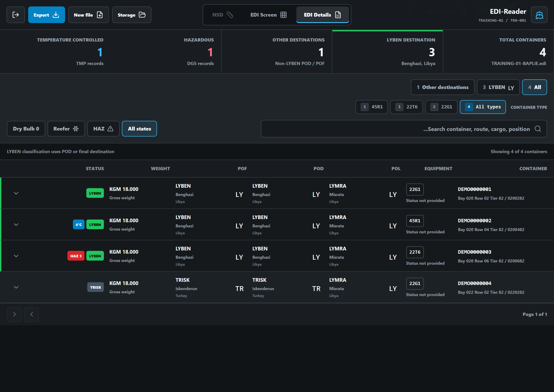554x392 pixels.
Task: Click 22T6 equipment tag on DEMO0000003
Action: pos(415,252)
